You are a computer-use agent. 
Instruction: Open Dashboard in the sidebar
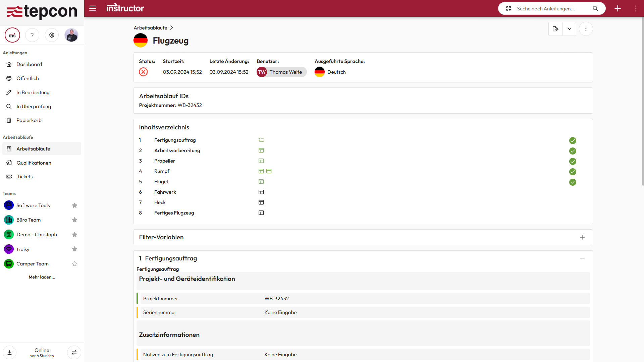pos(29,64)
